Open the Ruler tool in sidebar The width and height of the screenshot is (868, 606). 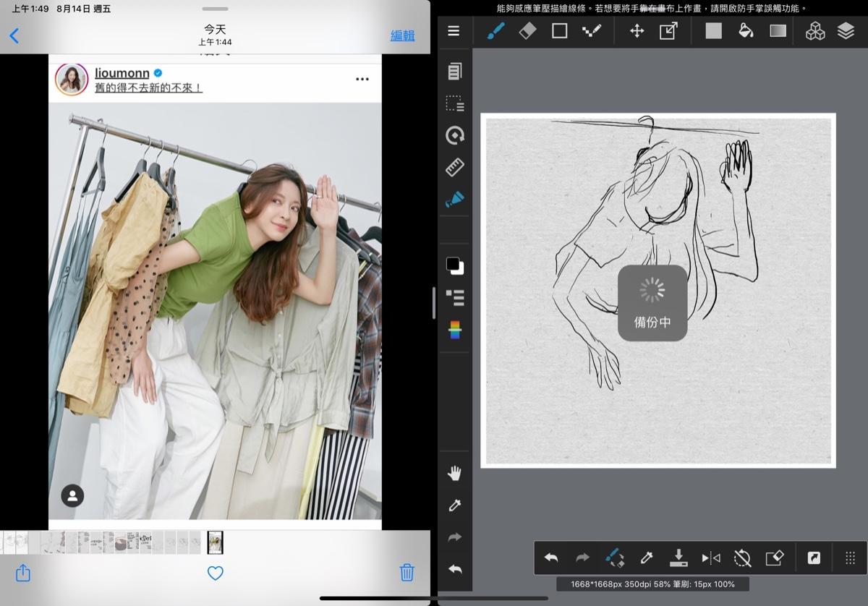click(455, 167)
